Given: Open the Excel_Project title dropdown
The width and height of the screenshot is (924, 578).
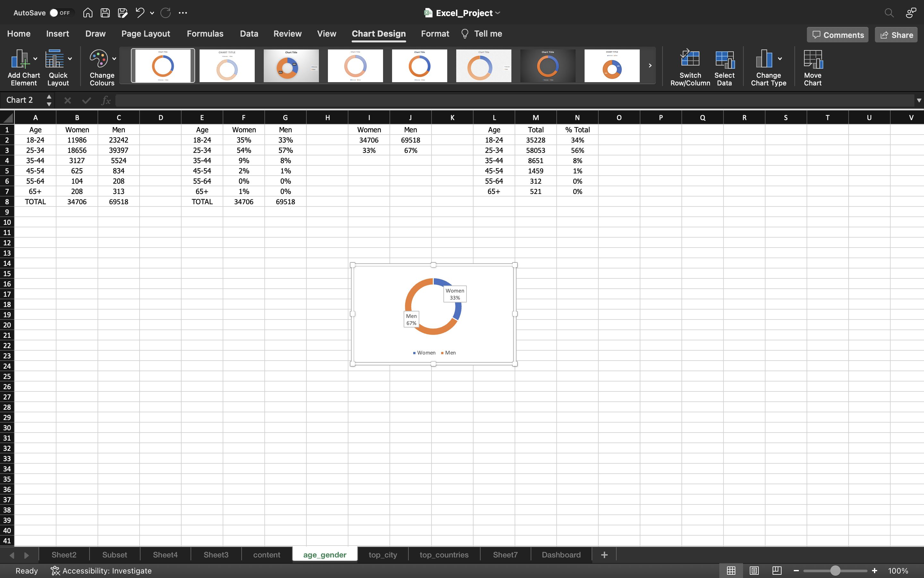Looking at the screenshot, I should (x=498, y=13).
